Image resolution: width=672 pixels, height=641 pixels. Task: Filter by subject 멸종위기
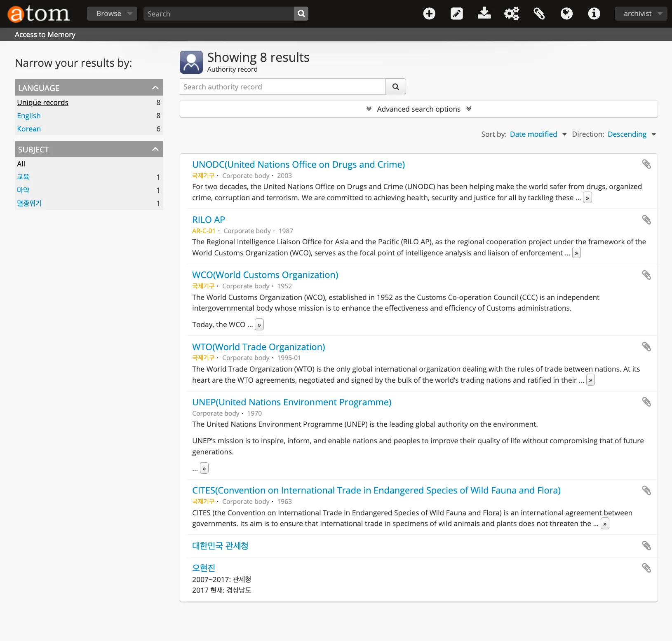pos(29,203)
